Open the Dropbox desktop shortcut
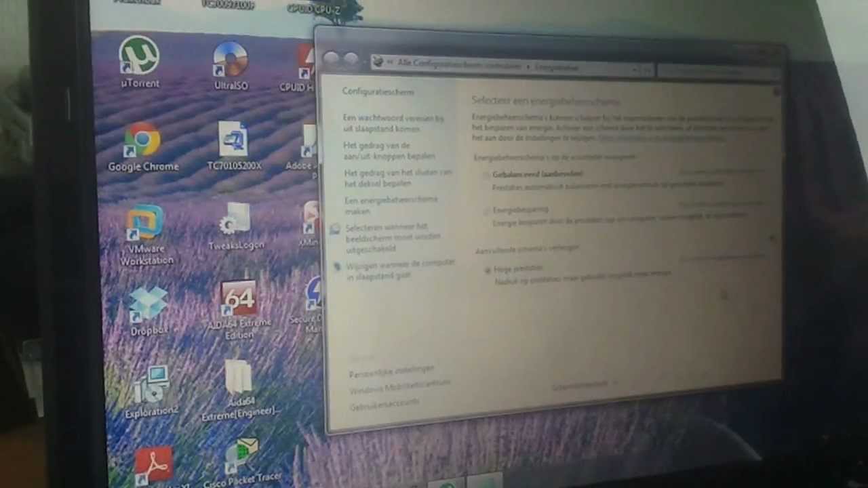This screenshot has height=488, width=868. [148, 310]
